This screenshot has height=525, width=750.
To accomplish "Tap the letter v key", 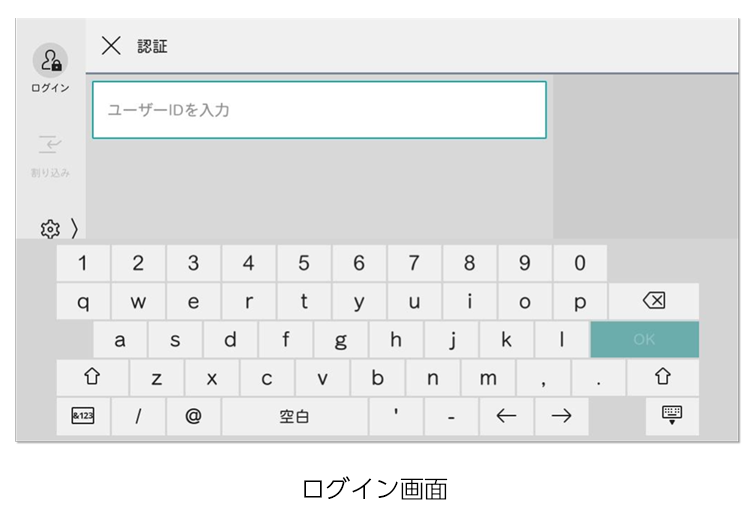I will coord(322,378).
